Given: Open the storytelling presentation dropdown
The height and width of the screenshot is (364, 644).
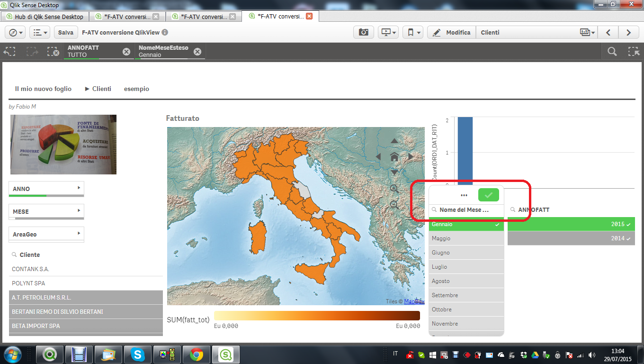Looking at the screenshot, I should [388, 32].
